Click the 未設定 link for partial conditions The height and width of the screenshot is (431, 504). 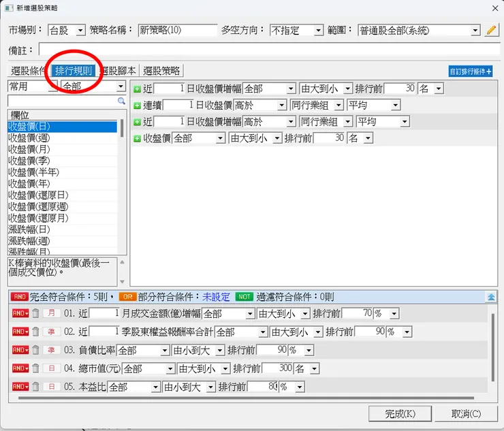click(x=216, y=297)
